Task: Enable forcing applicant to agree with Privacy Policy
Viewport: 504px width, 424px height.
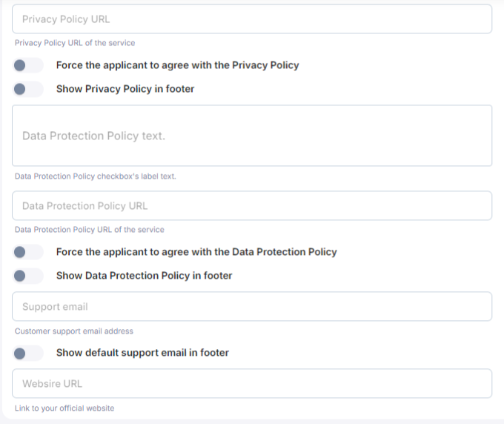Action: point(29,65)
